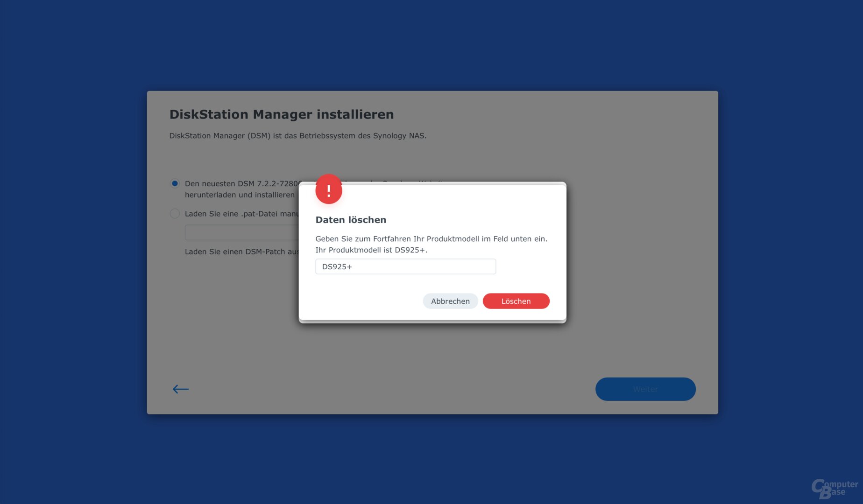Click the blue Weiter button
The width and height of the screenshot is (863, 504).
pos(645,389)
